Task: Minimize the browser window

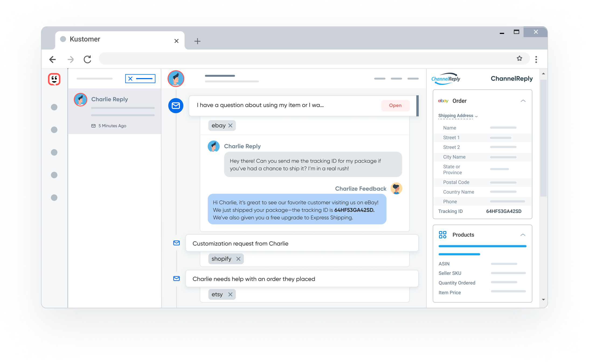Action: (x=502, y=33)
